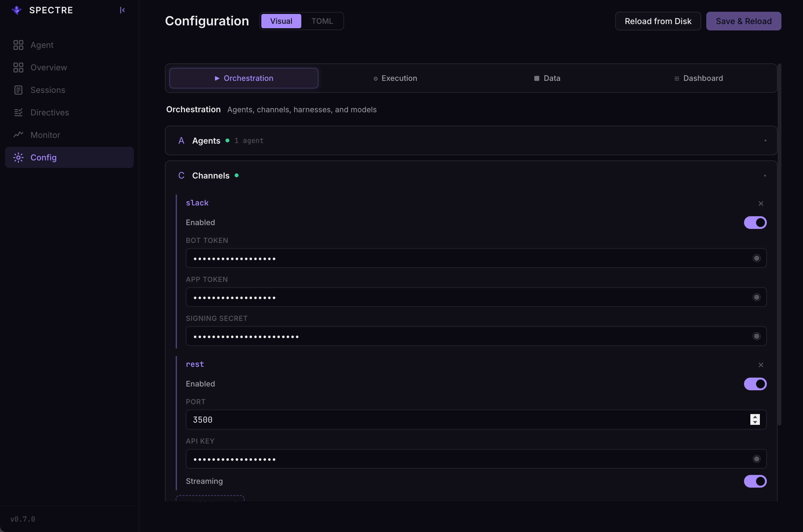Reveal the Signing Secret value

pos(756,336)
